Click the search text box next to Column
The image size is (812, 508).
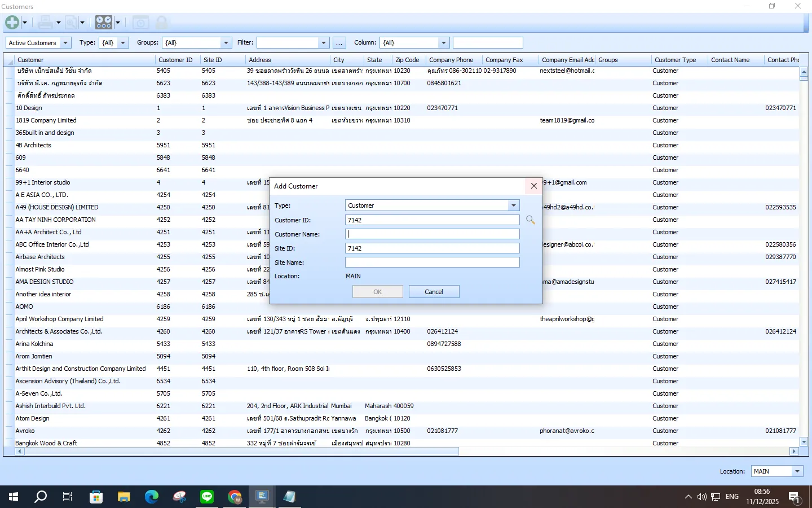pyautogui.click(x=488, y=43)
